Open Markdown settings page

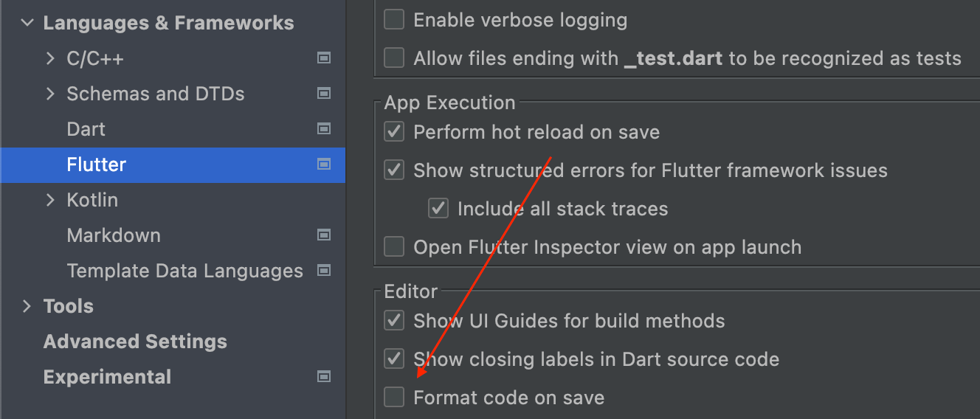pyautogui.click(x=114, y=235)
